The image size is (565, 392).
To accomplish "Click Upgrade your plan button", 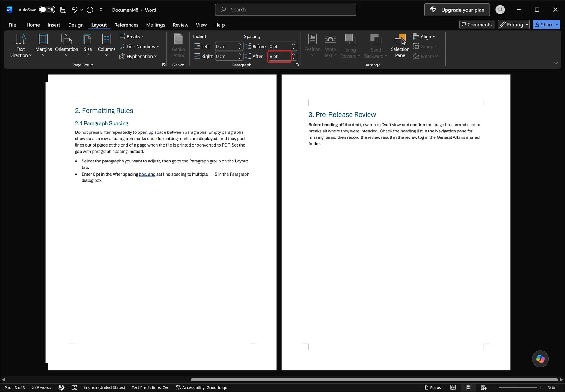I will (x=457, y=10).
